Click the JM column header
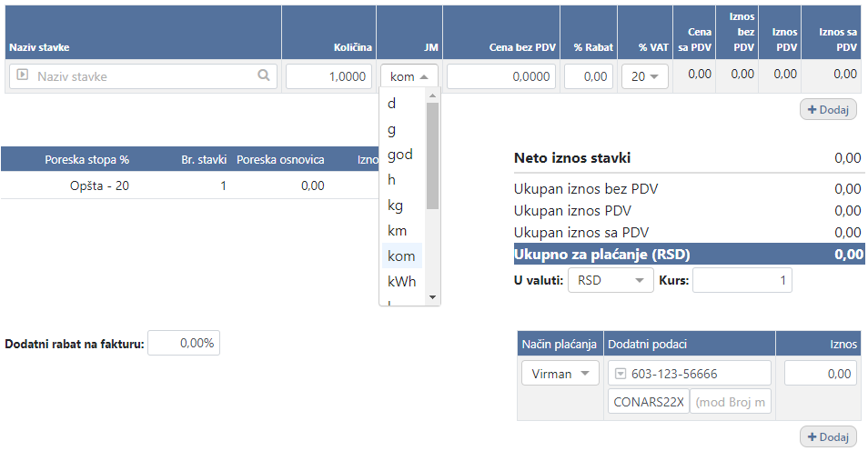868x451 pixels. click(x=409, y=33)
